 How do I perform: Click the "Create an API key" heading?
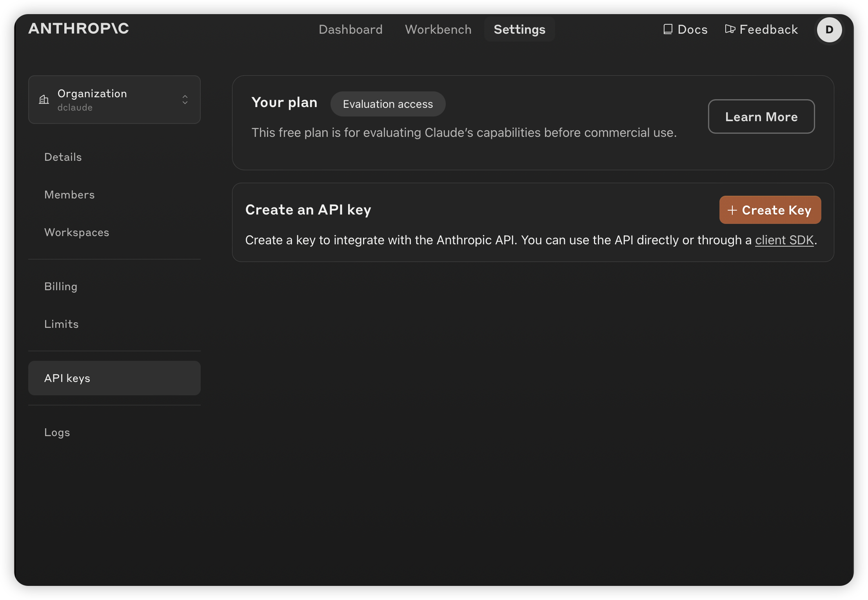tap(308, 210)
